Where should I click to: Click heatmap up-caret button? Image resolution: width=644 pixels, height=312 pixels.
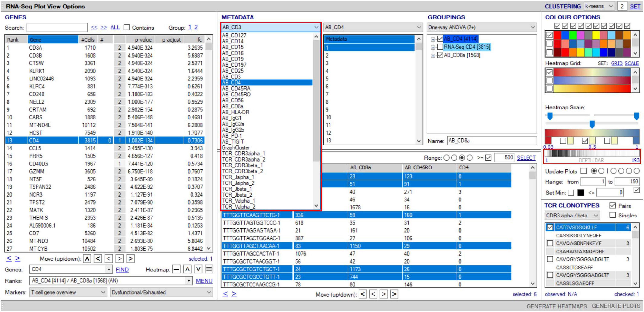187,269
